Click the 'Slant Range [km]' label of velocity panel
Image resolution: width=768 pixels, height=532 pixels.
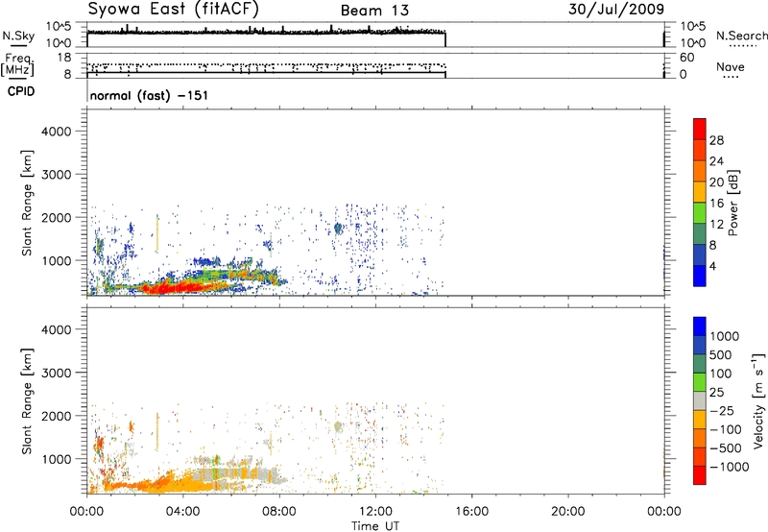(27, 400)
